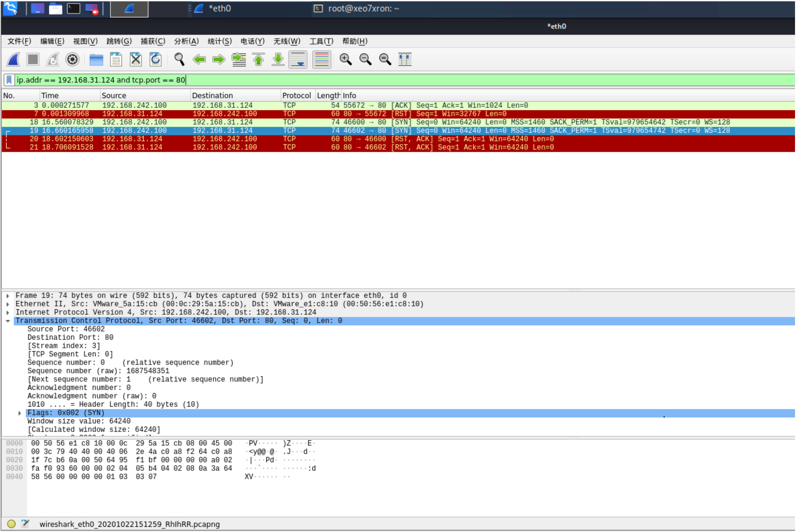
Task: Go to the first packet
Action: 259,60
